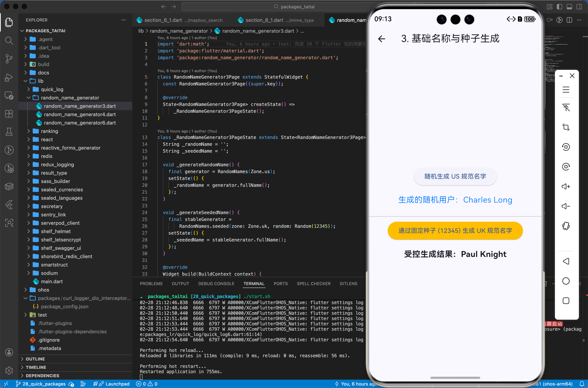Click the emulator crop screenshot icon
588x388 pixels.
[566, 127]
